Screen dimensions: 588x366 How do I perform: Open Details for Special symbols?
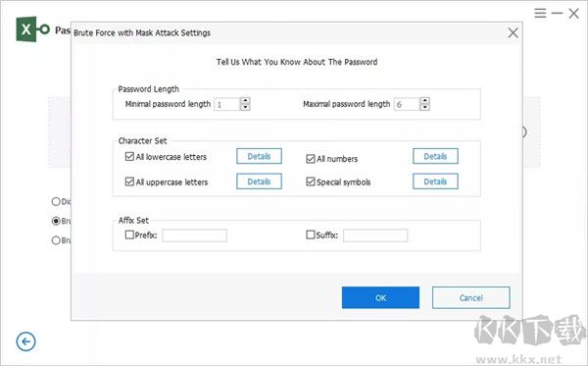click(x=435, y=182)
